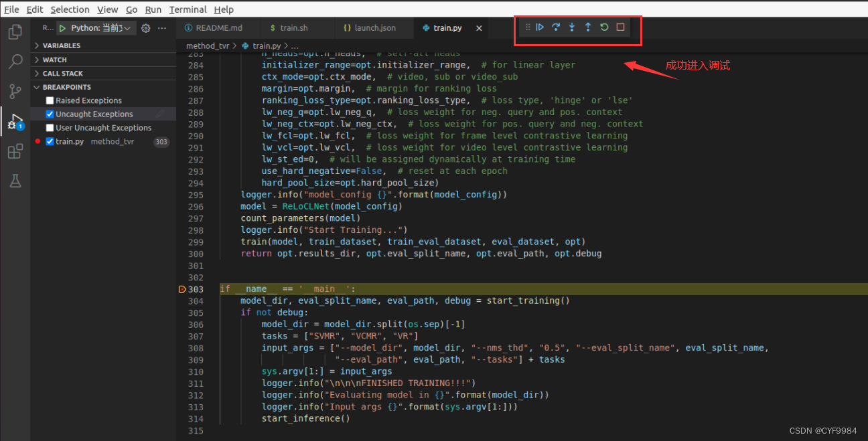
Task: Select the Step Into debug icon
Action: (x=571, y=27)
